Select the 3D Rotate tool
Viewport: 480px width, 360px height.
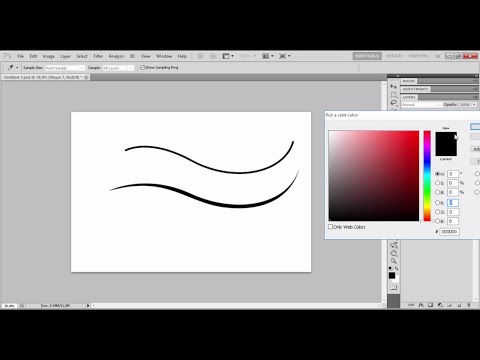click(x=394, y=245)
